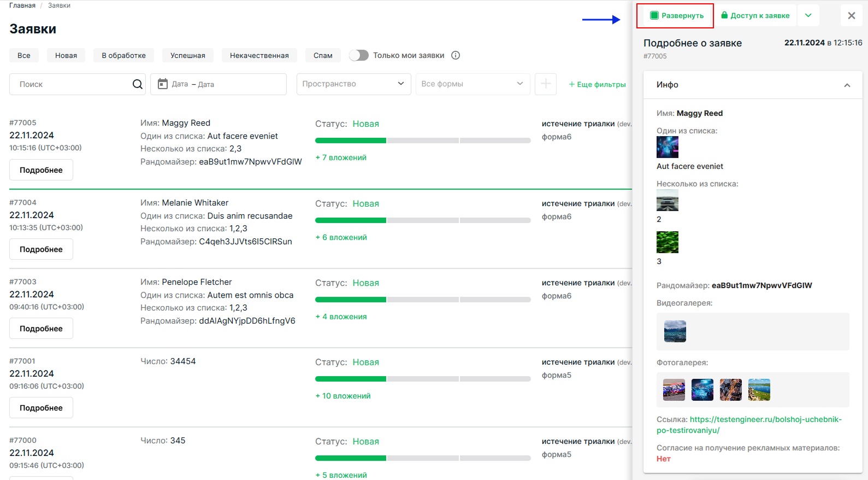Click status Новая of request #77000

click(365, 441)
